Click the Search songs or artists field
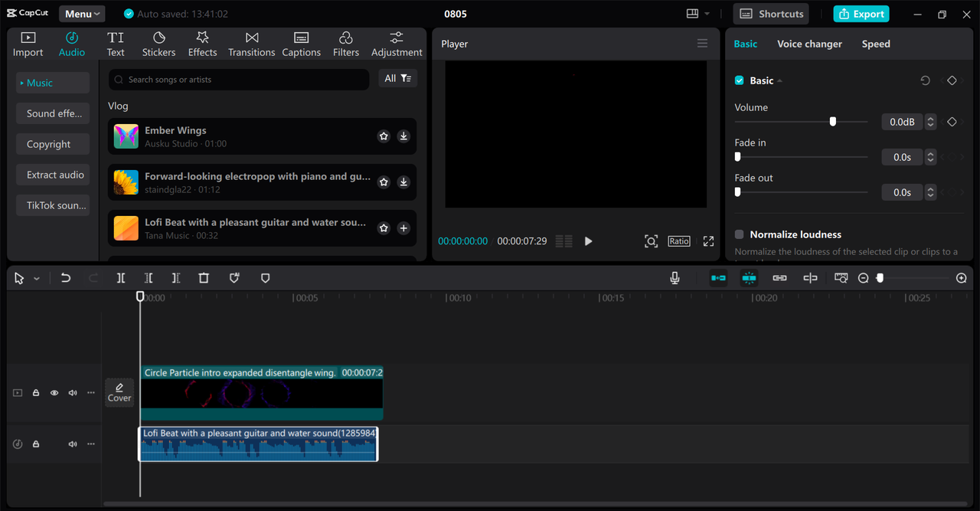Viewport: 980px width, 511px height. [239, 80]
